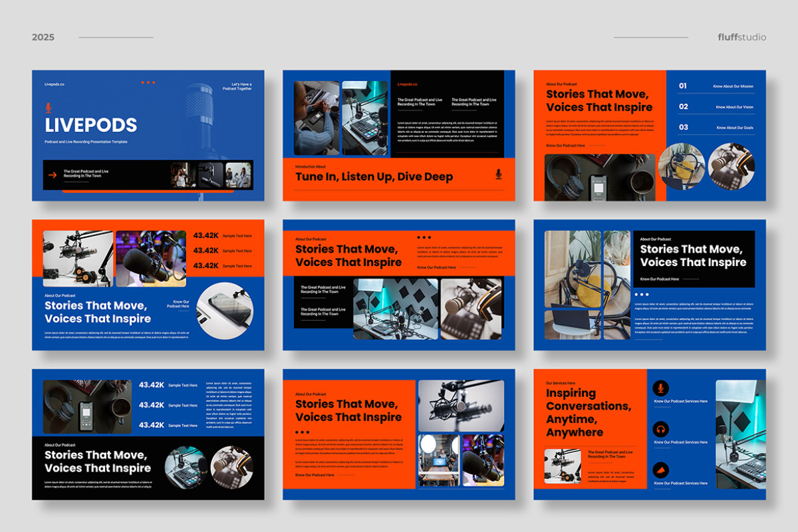Click the headphone service icon on Inspiring Conversations slide
798x532 pixels.
pos(661,429)
